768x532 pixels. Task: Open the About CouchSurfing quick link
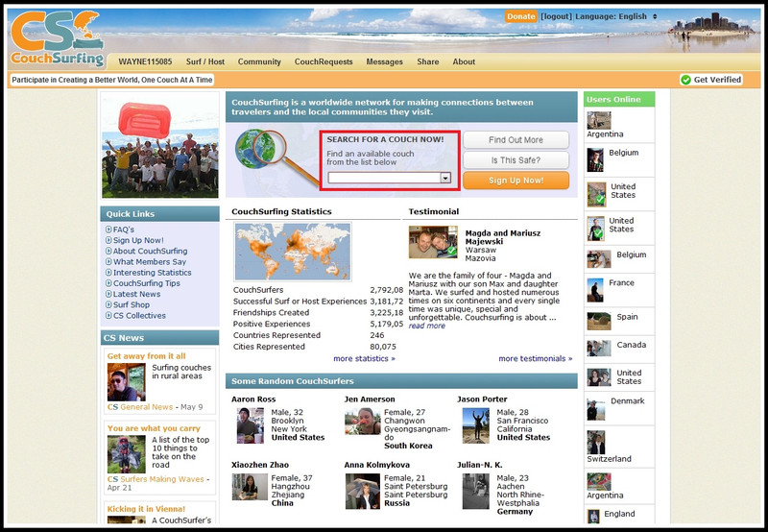tap(151, 251)
